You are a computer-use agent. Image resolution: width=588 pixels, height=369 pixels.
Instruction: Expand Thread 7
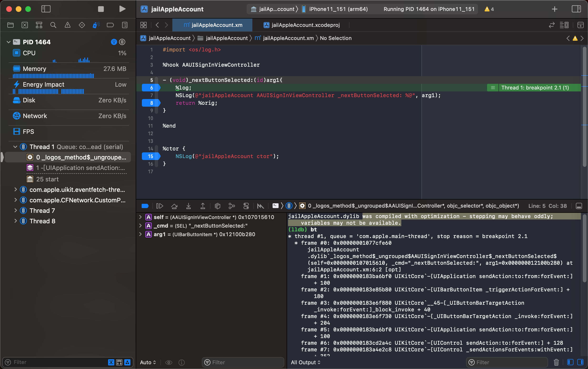[15, 210]
